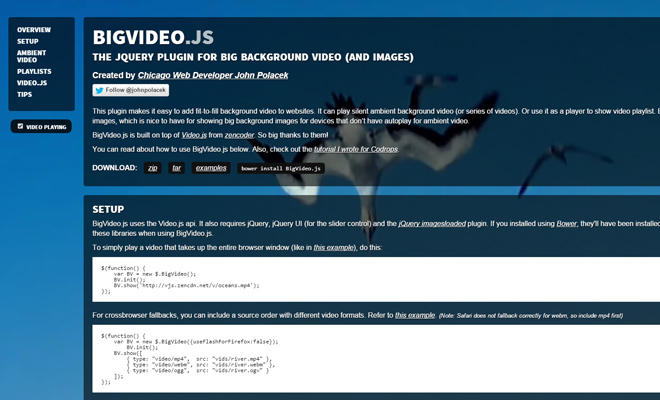The image size is (660, 400).
Task: Follow the Bower link in Setup
Action: [567, 224]
